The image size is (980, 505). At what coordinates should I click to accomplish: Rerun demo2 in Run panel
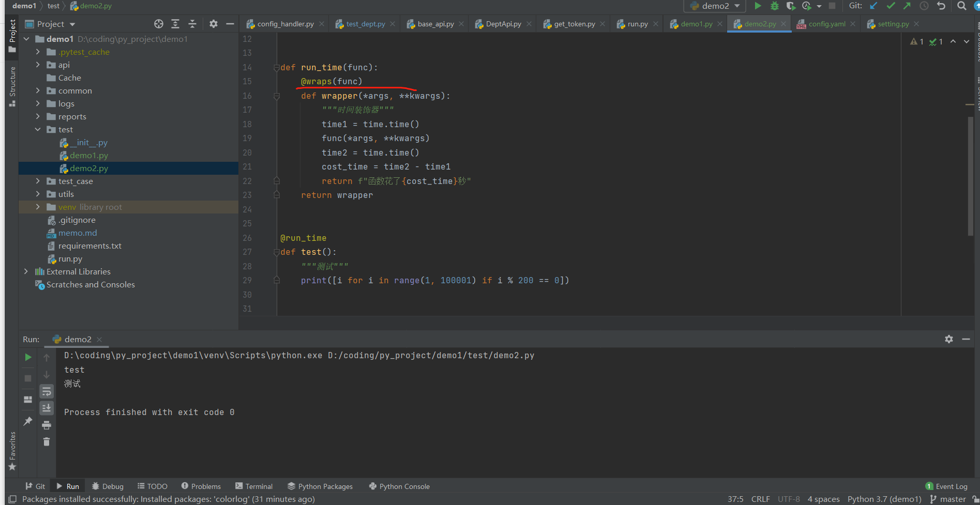point(28,357)
